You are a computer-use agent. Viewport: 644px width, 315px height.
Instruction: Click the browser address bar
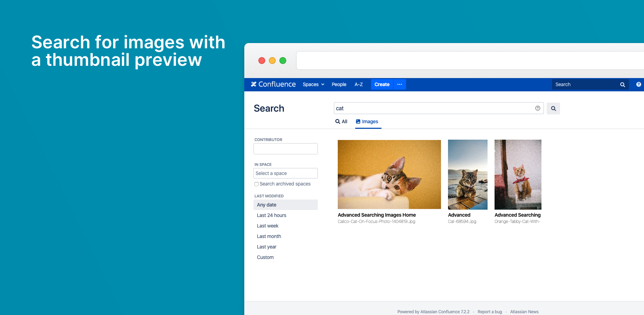(x=470, y=61)
